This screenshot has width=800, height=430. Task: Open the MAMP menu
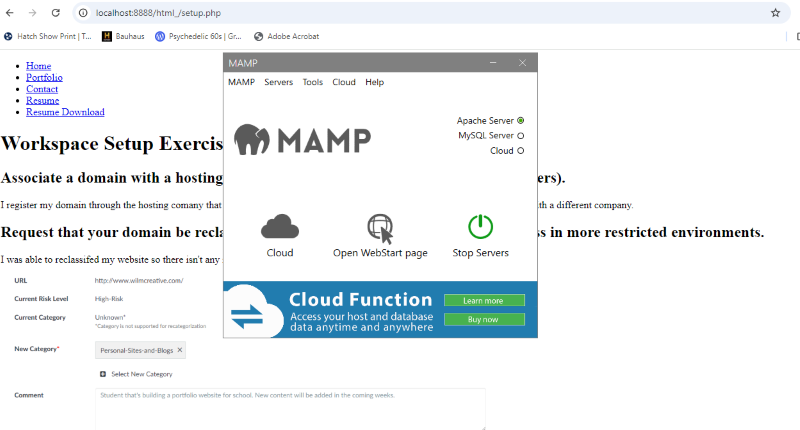pos(241,82)
